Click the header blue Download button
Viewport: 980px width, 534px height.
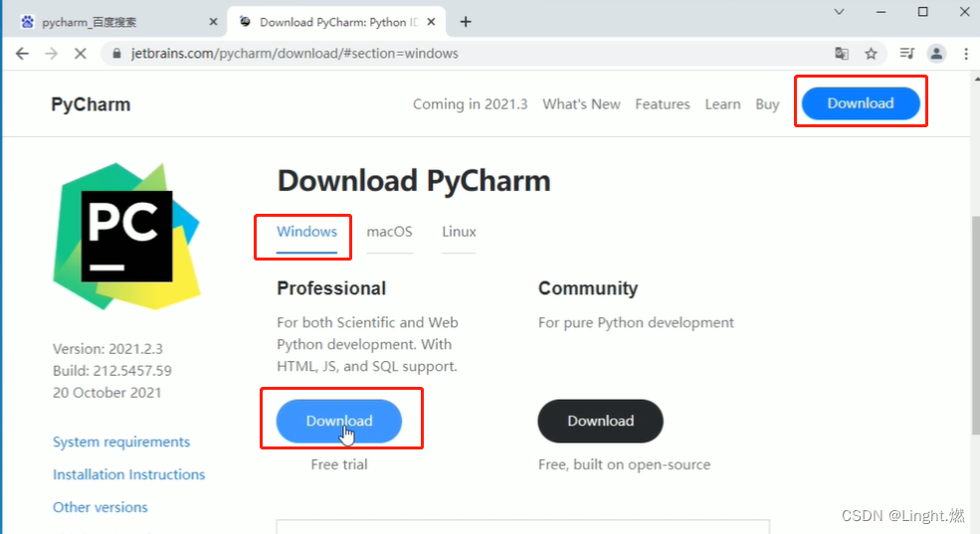pyautogui.click(x=861, y=103)
